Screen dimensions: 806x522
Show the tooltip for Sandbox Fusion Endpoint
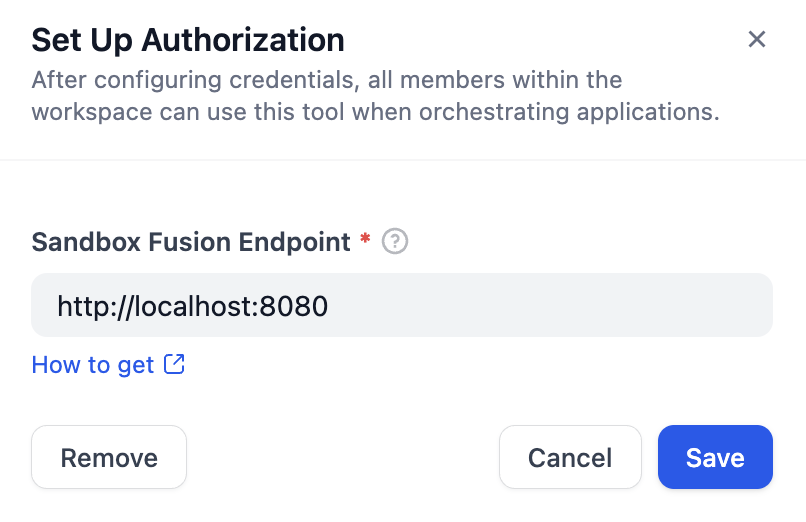(x=396, y=241)
